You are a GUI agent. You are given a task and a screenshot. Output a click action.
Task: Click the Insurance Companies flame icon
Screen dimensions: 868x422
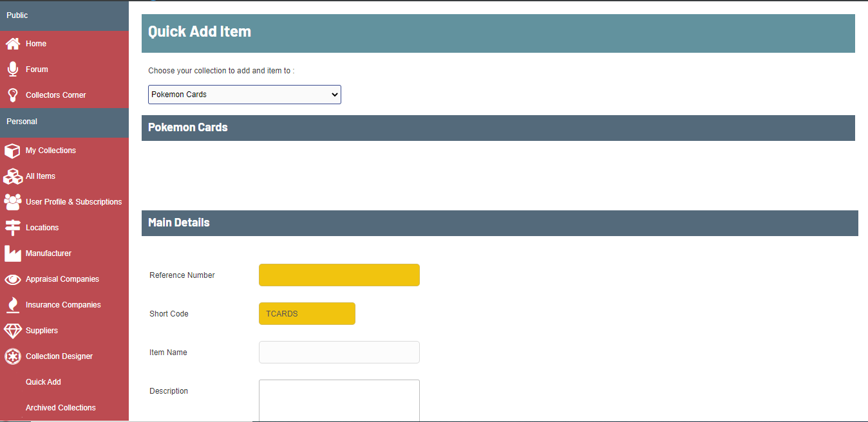pyautogui.click(x=13, y=305)
